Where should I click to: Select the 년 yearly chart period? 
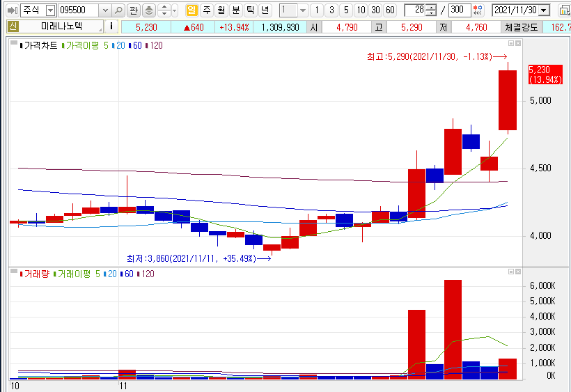pyautogui.click(x=265, y=10)
